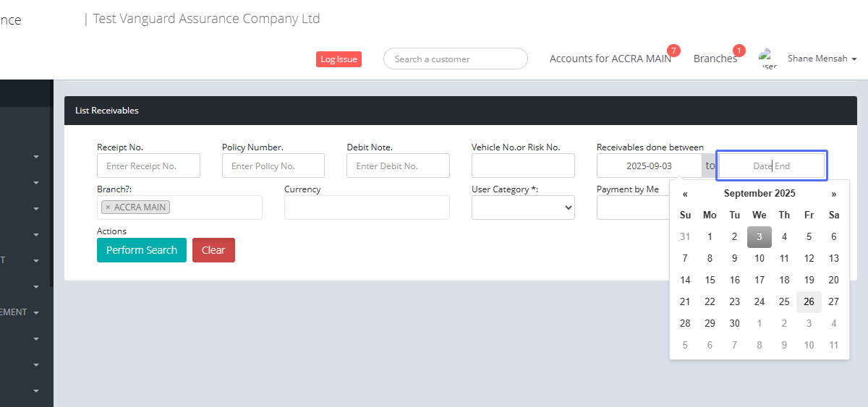The height and width of the screenshot is (407, 868).
Task: Click the Log Issue button
Action: point(339,59)
